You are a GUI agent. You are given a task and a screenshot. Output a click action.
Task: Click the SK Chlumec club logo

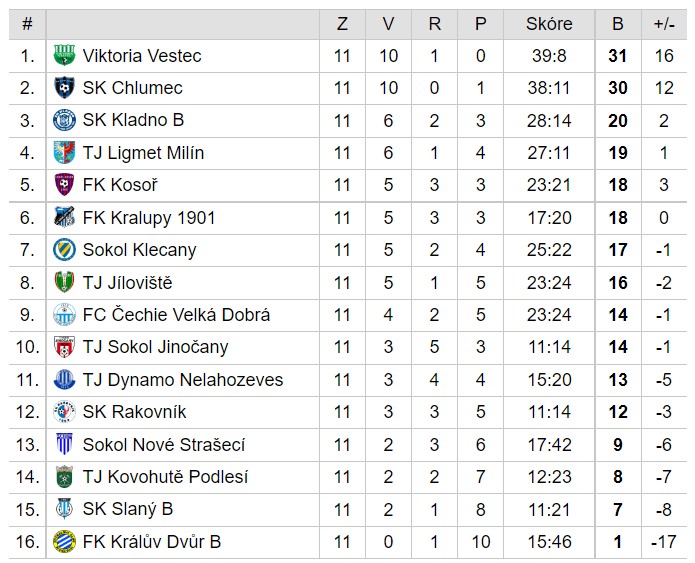[x=64, y=88]
